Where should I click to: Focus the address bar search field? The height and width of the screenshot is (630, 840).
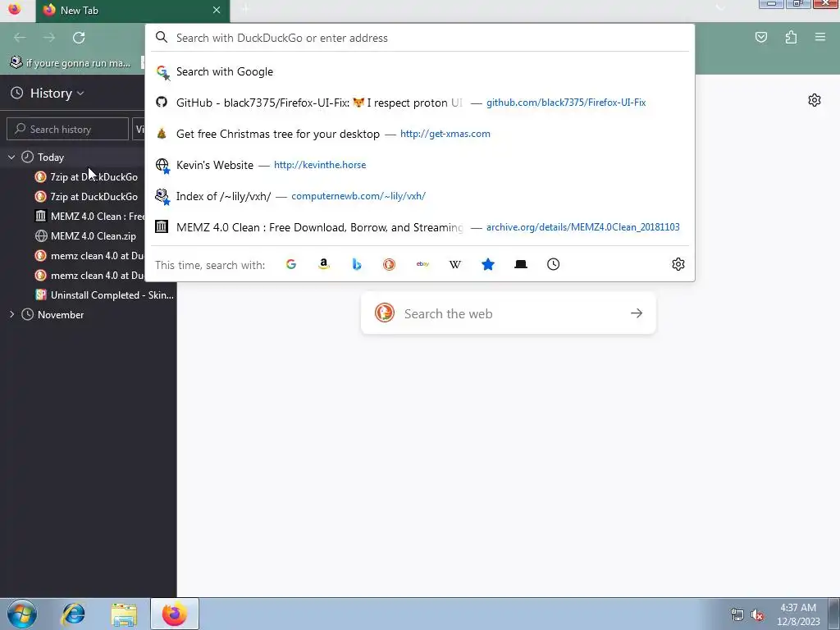419,38
